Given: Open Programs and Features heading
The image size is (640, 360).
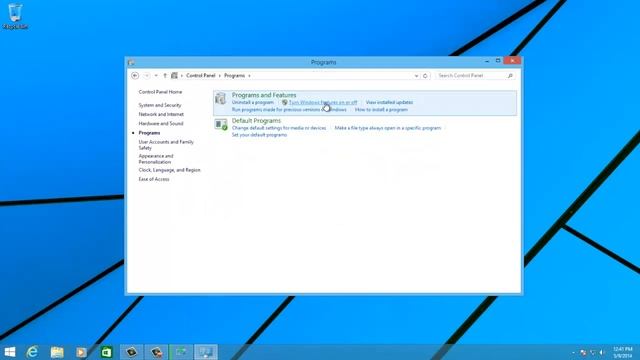Looking at the screenshot, I should point(264,95).
